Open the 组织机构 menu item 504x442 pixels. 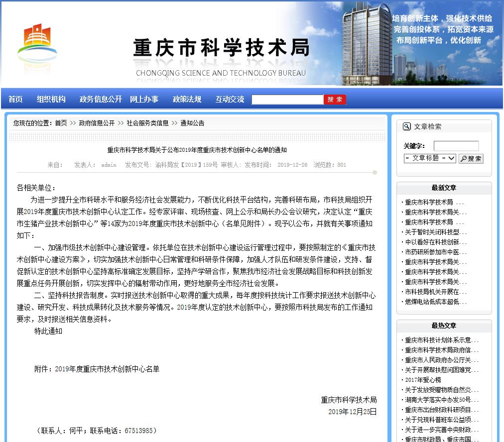click(x=51, y=99)
